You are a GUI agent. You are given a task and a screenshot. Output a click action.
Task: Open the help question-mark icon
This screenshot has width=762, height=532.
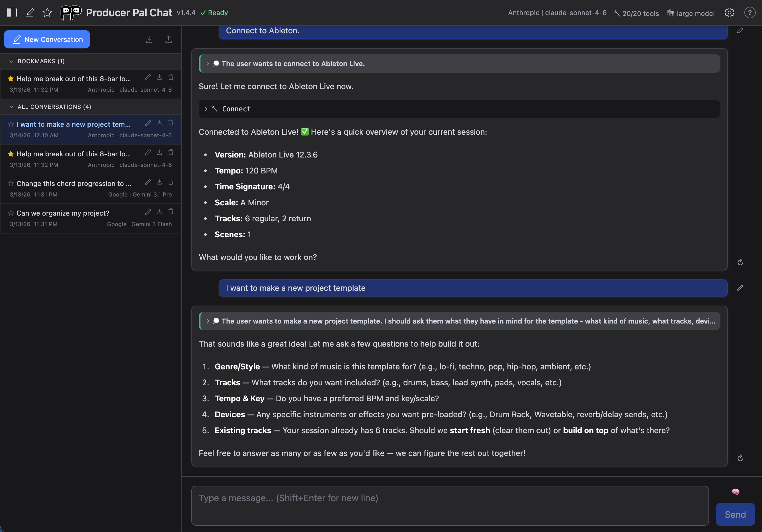point(750,12)
